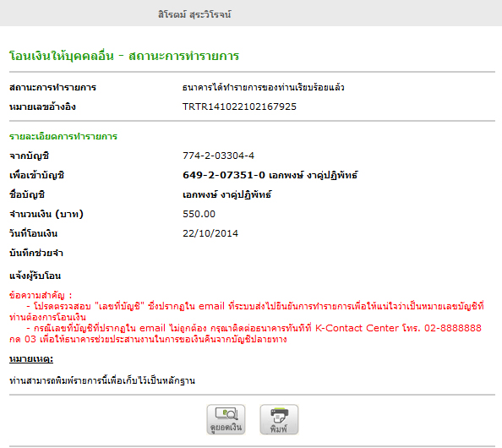This screenshot has width=502, height=448.
Task: Click the underlined หมายเหตุ heading
Action: point(31,359)
